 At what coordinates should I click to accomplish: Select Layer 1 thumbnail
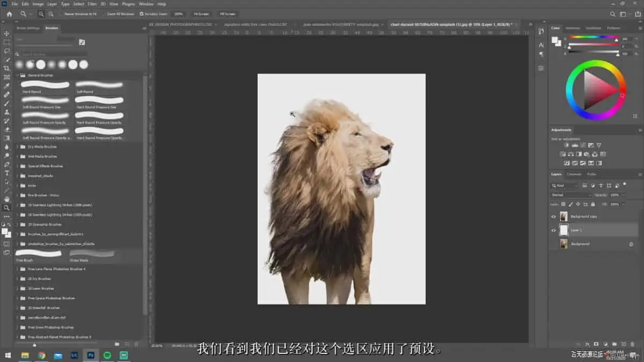[563, 230]
